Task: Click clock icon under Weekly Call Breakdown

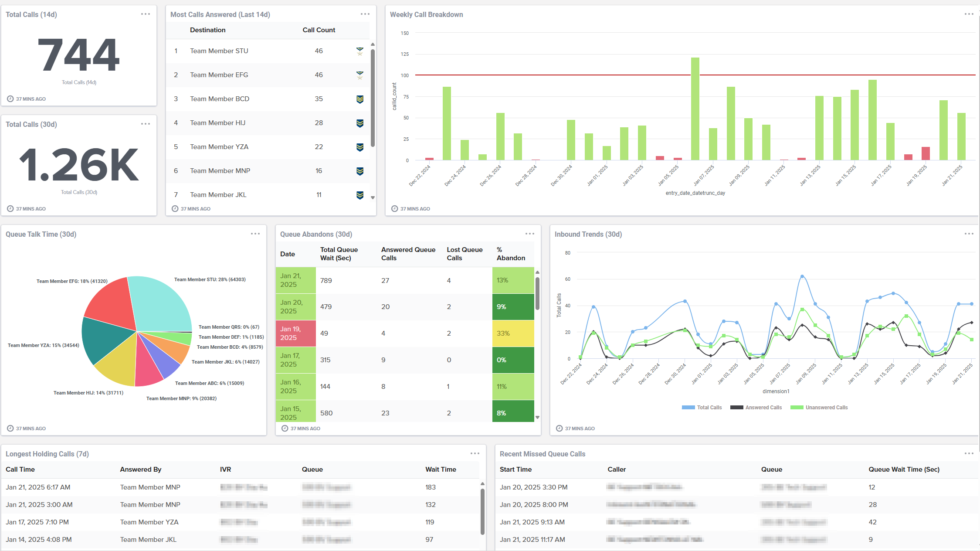Action: 394,209
